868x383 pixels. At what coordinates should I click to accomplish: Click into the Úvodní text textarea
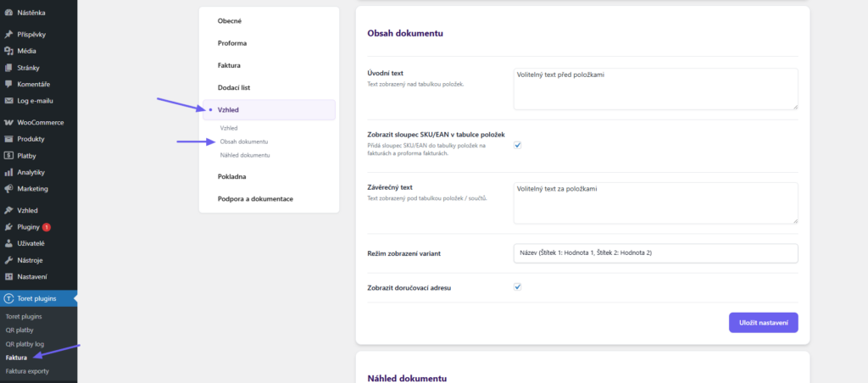655,89
